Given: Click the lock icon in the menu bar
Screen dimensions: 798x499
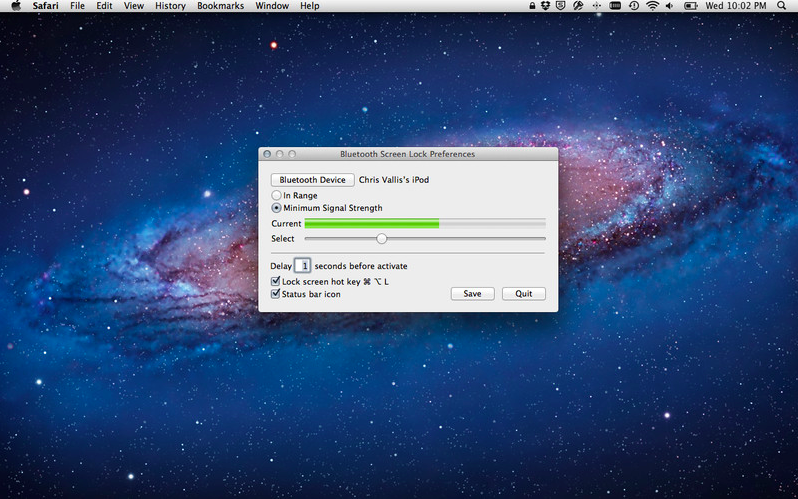Looking at the screenshot, I should 532,6.
